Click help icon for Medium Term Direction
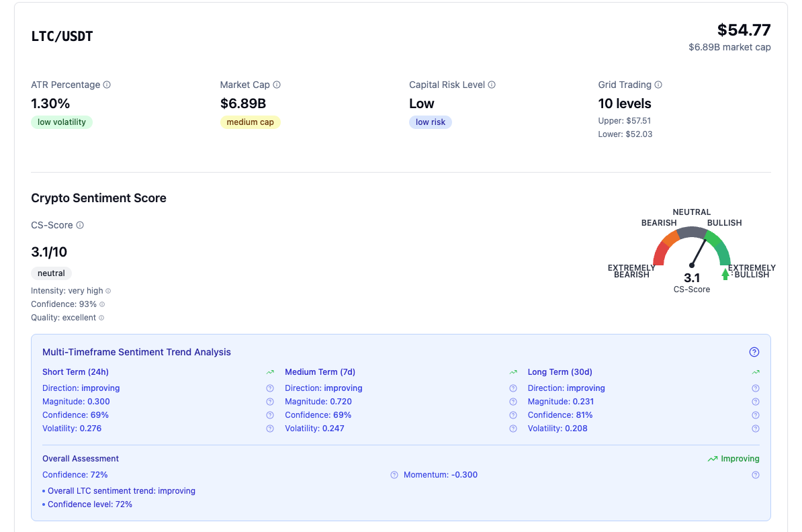This screenshot has width=802, height=532. pyautogui.click(x=513, y=388)
